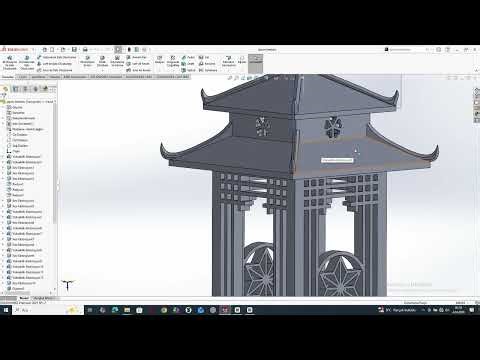Click the Open document icon
The height and width of the screenshot is (360, 480).
[63, 50]
